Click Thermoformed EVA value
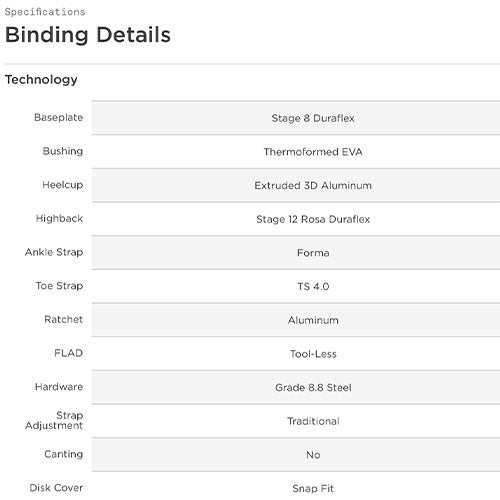 (x=313, y=152)
